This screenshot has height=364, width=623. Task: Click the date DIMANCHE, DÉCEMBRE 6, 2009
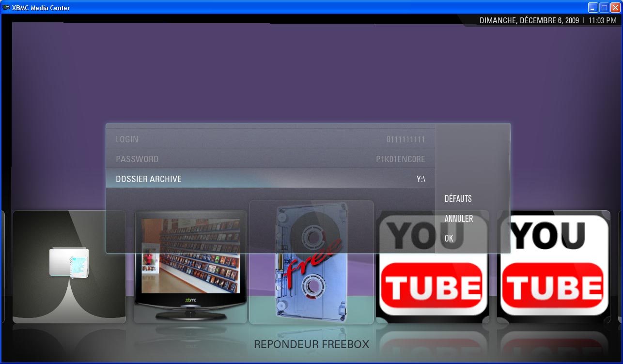(530, 21)
